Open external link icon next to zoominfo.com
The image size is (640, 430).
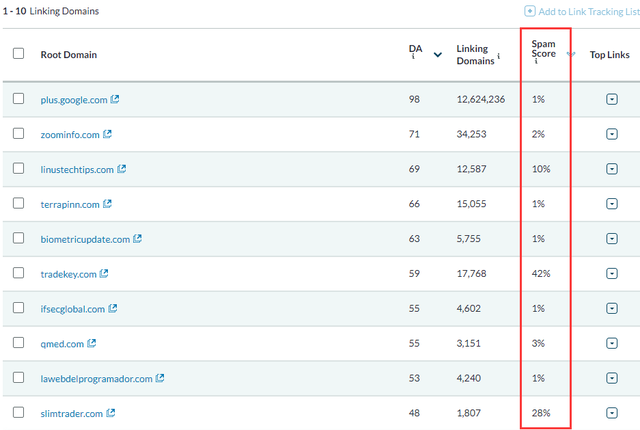[x=107, y=134]
